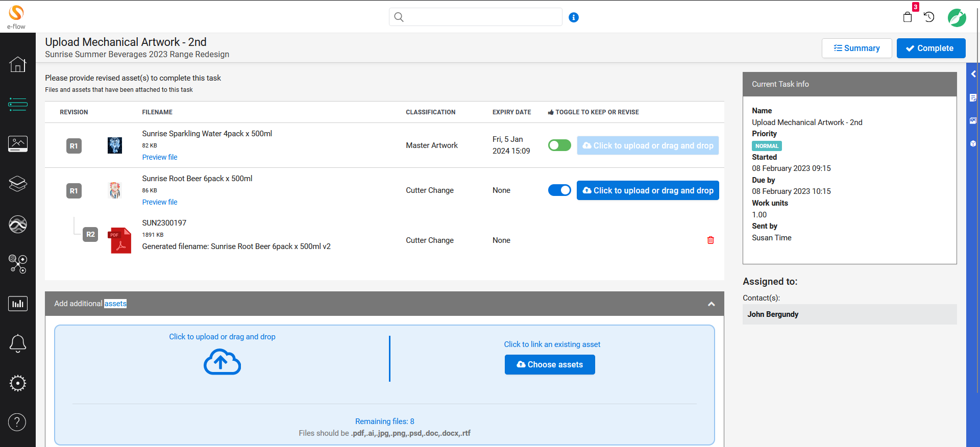Click the R2 revision badge
Image resolution: width=980 pixels, height=447 pixels.
click(90, 234)
